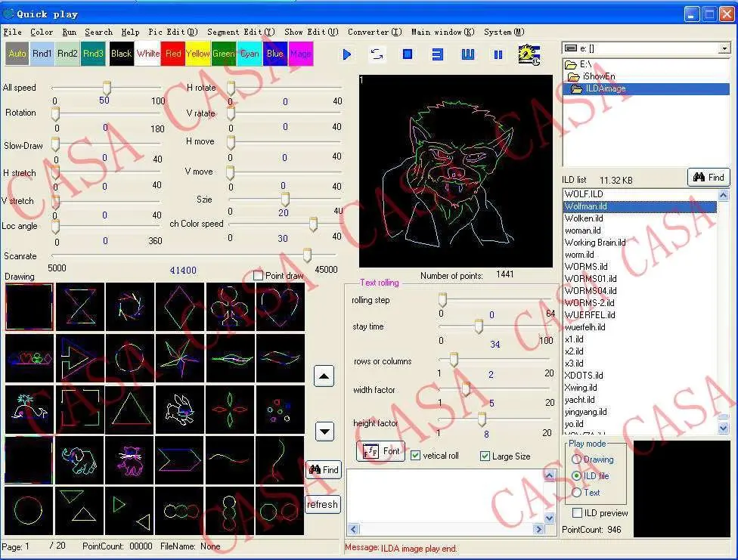738x560 pixels.
Task: Click the blue square Stop icon
Action: 408,54
